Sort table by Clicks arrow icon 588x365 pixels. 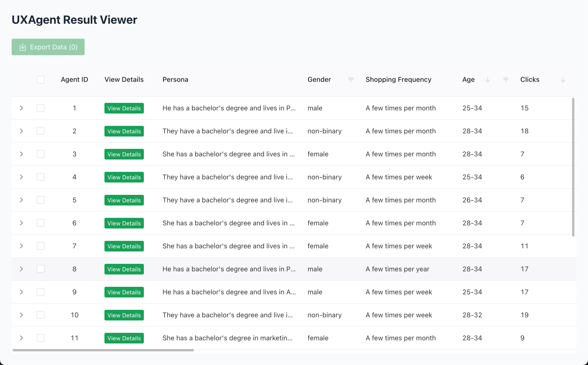[x=563, y=80]
